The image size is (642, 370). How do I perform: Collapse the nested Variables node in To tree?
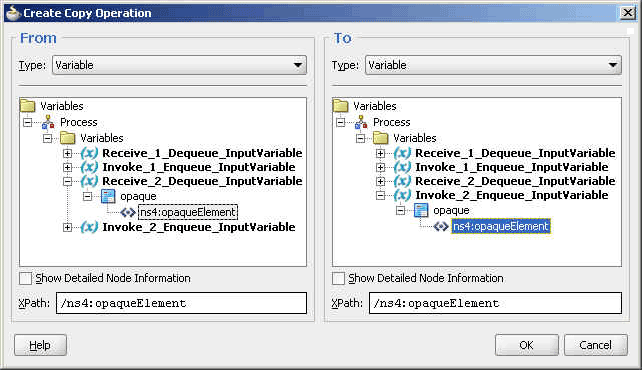(x=360, y=138)
